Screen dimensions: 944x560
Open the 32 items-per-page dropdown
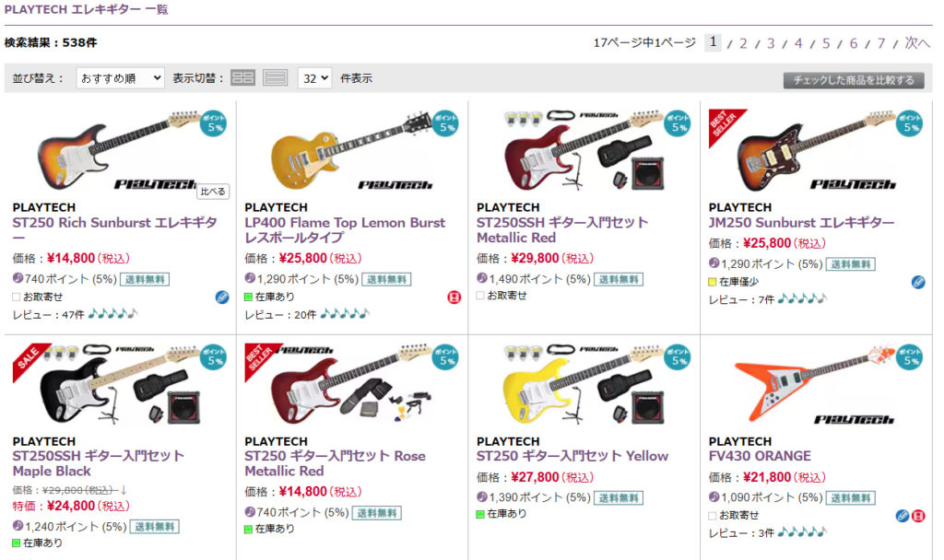[314, 78]
